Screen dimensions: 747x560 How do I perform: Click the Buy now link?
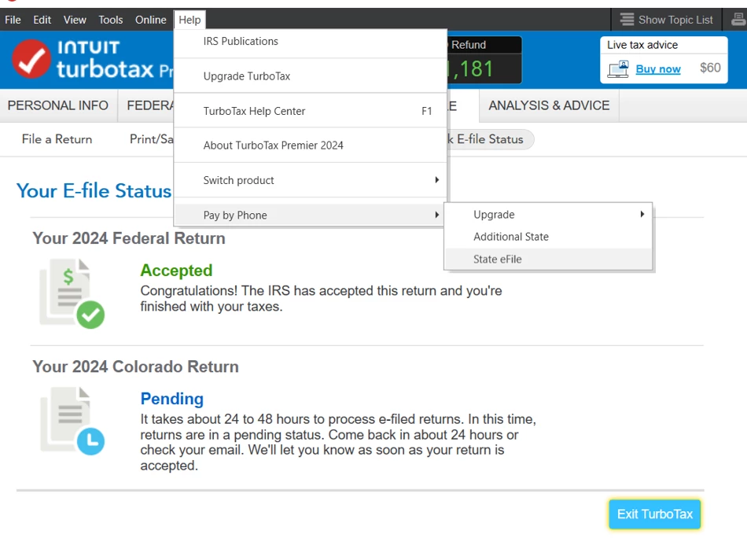658,69
